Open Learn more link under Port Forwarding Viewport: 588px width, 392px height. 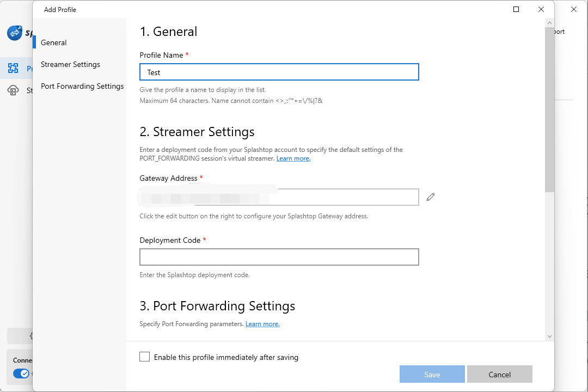[x=262, y=324]
